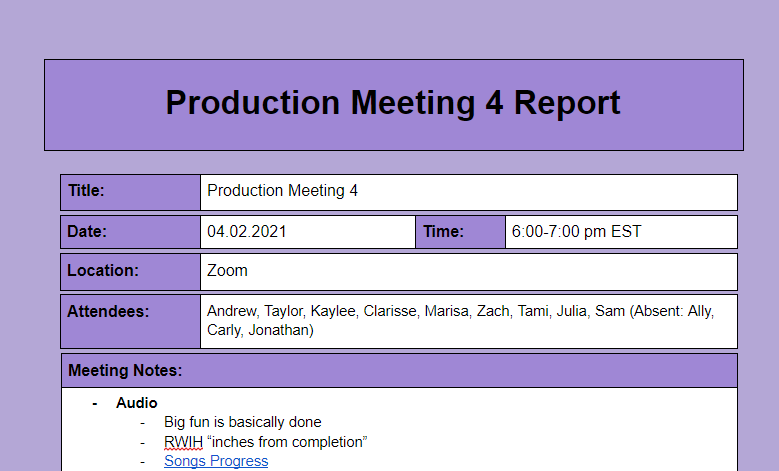779x471 pixels.
Task: Click the bold Audio bullet heading
Action: 137,403
